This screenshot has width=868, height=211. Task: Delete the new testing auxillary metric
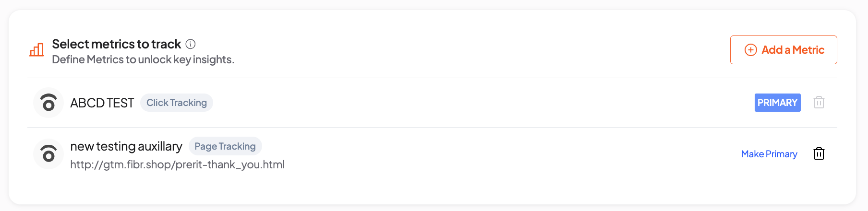tap(819, 154)
